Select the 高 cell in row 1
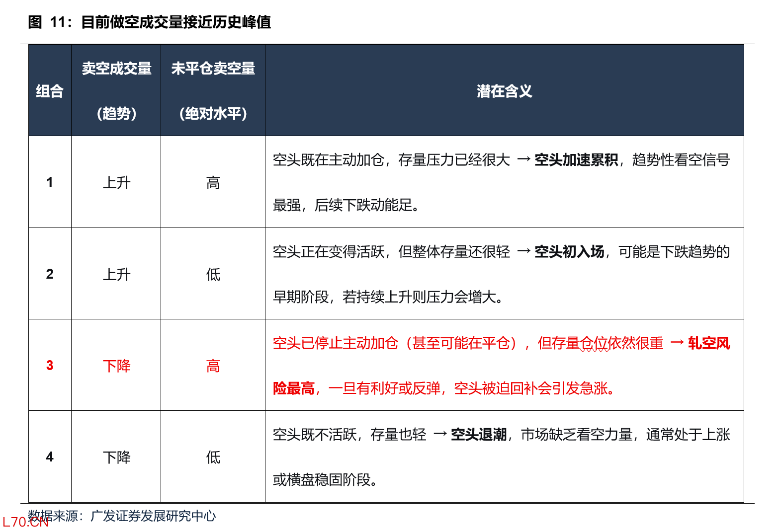The image size is (780, 532). (213, 183)
